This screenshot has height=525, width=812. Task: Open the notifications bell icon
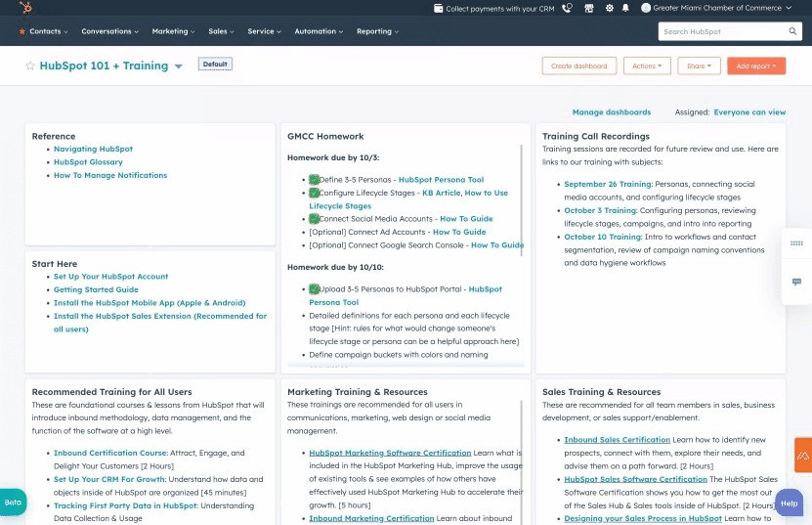[x=625, y=8]
